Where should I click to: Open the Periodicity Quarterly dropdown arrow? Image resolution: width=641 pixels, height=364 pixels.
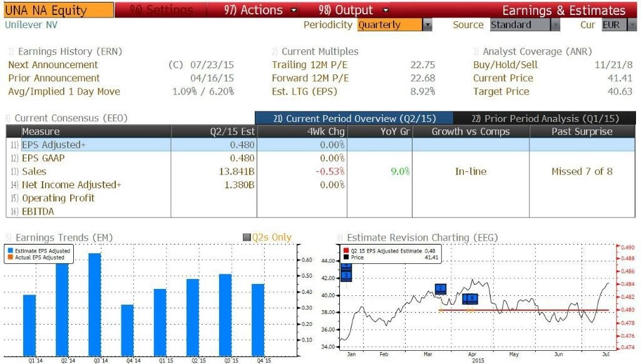pyautogui.click(x=427, y=25)
